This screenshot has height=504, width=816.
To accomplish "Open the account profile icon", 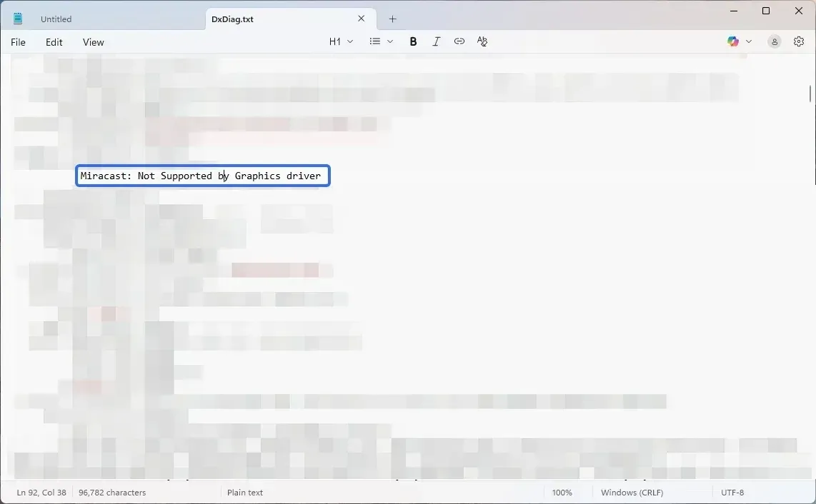I will pos(775,41).
